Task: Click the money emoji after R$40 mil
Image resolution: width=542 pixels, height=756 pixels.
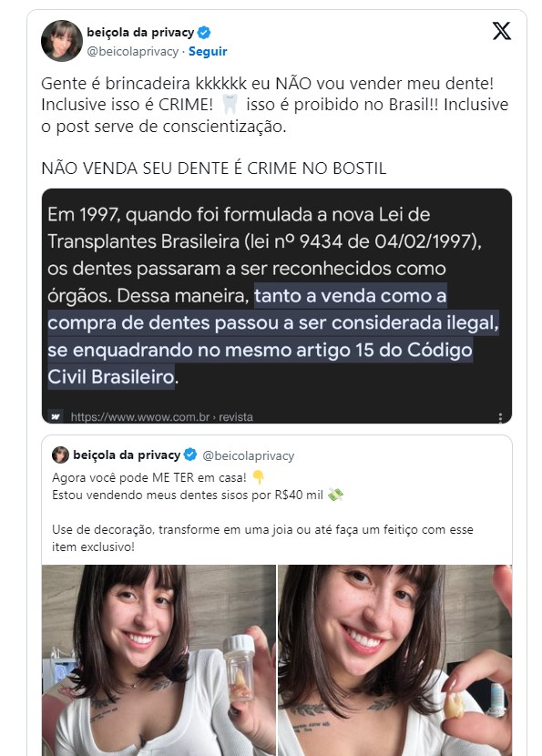Action: pos(335,495)
